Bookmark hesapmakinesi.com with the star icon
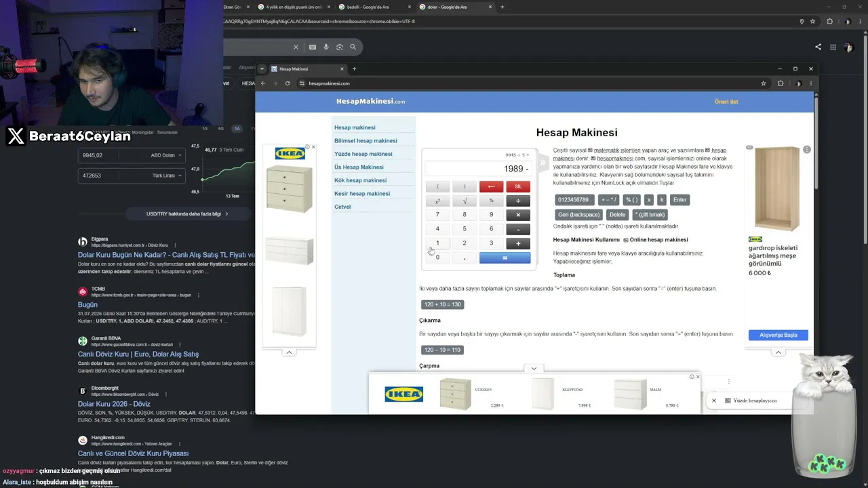Viewport: 868px width, 488px height. point(764,83)
